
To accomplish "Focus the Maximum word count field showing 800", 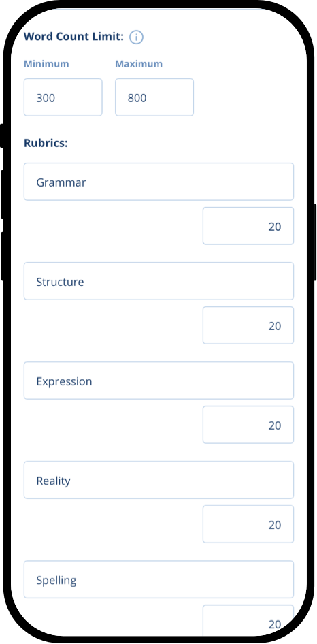I will pyautogui.click(x=154, y=97).
